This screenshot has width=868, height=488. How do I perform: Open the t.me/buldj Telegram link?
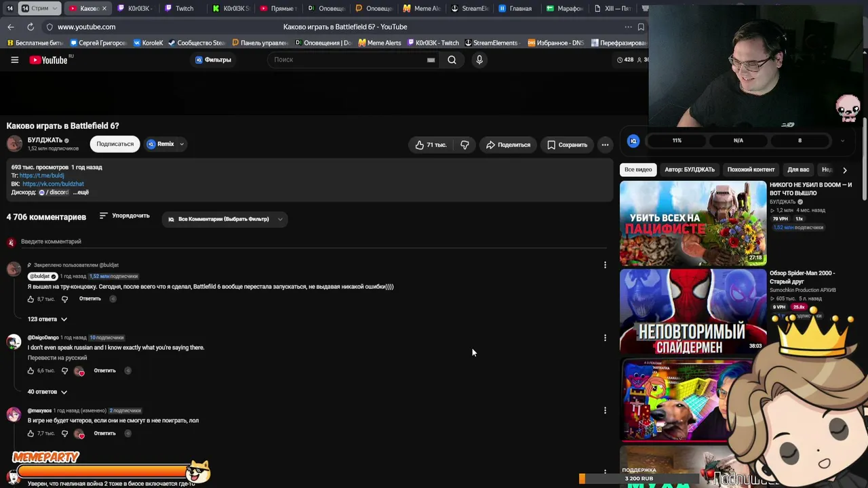pos(42,176)
